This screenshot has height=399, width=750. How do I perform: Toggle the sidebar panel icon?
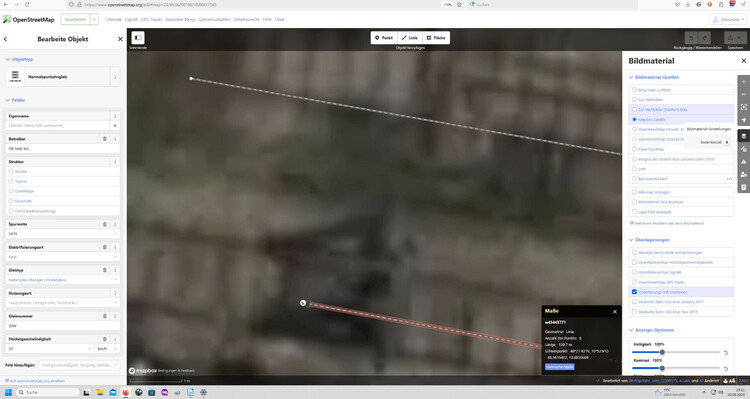(138, 38)
